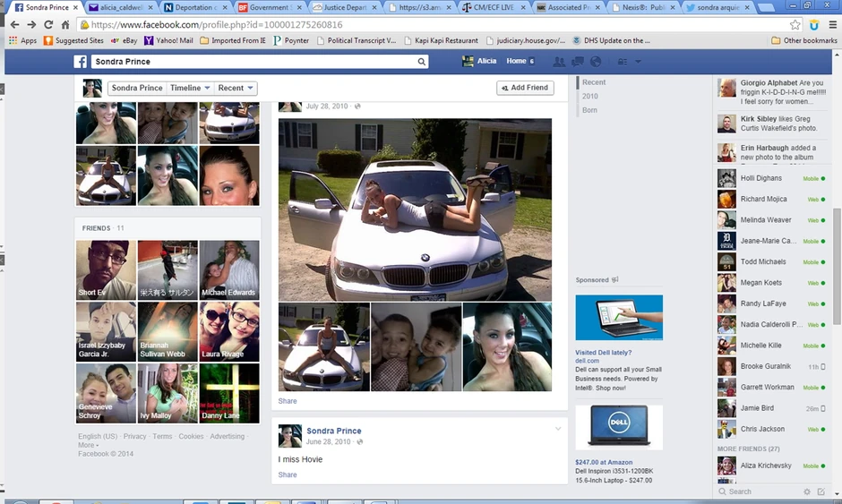The width and height of the screenshot is (842, 504).
Task: Click Share link under photo album post
Action: coord(287,401)
